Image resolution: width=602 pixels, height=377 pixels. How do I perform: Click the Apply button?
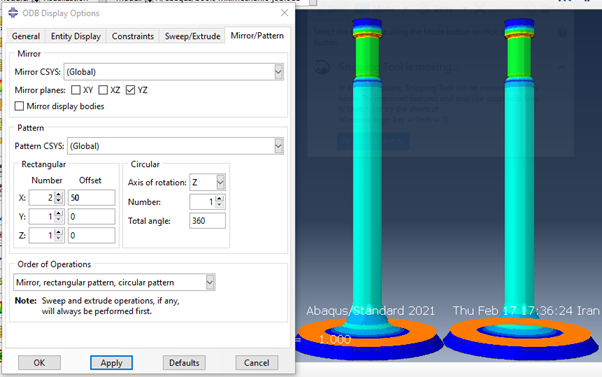coord(111,363)
